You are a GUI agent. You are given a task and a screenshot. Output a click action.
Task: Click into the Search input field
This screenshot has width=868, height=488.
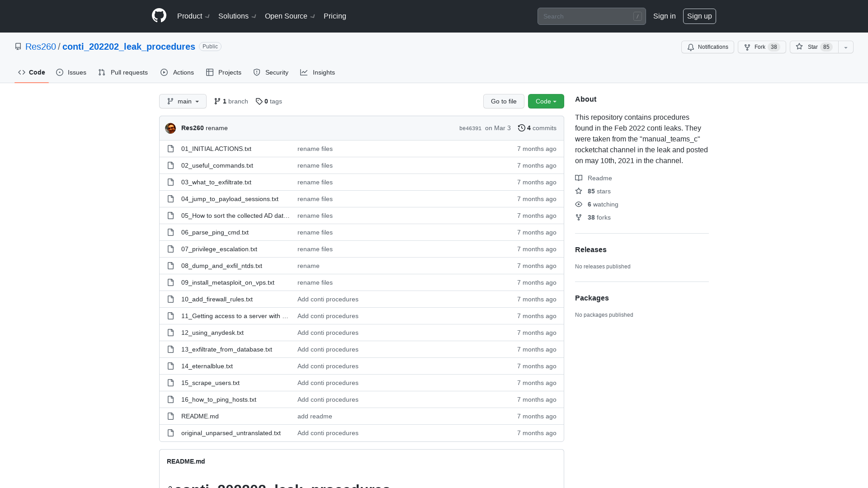tap(591, 16)
